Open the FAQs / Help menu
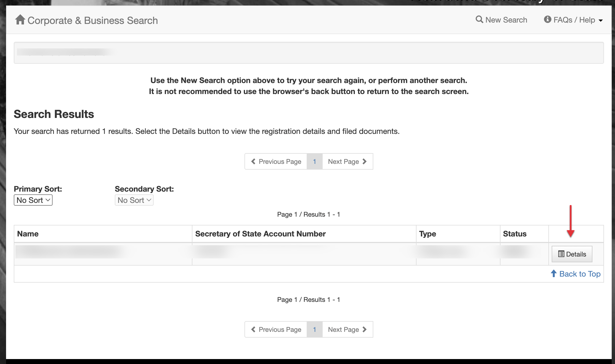 tap(574, 20)
